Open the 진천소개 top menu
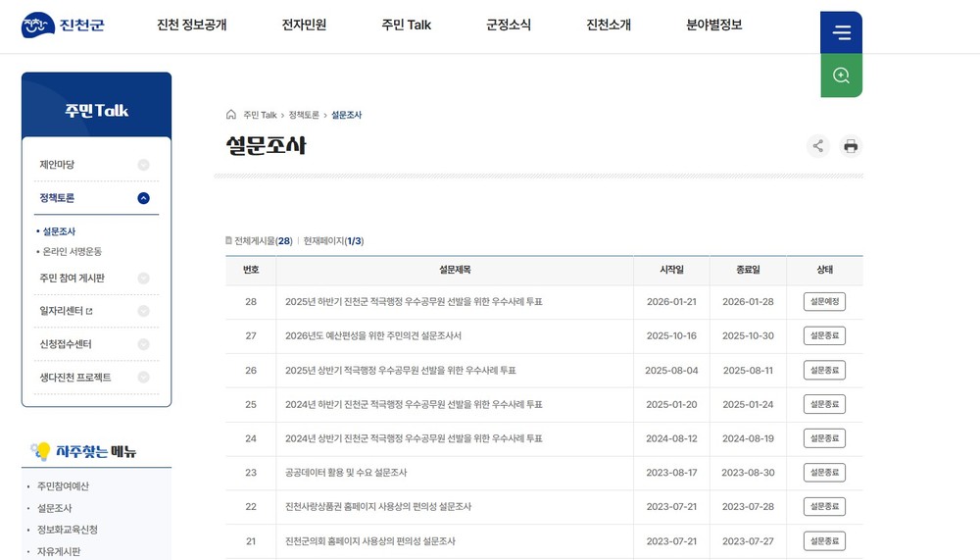Image resolution: width=980 pixels, height=560 pixels. pos(609,25)
